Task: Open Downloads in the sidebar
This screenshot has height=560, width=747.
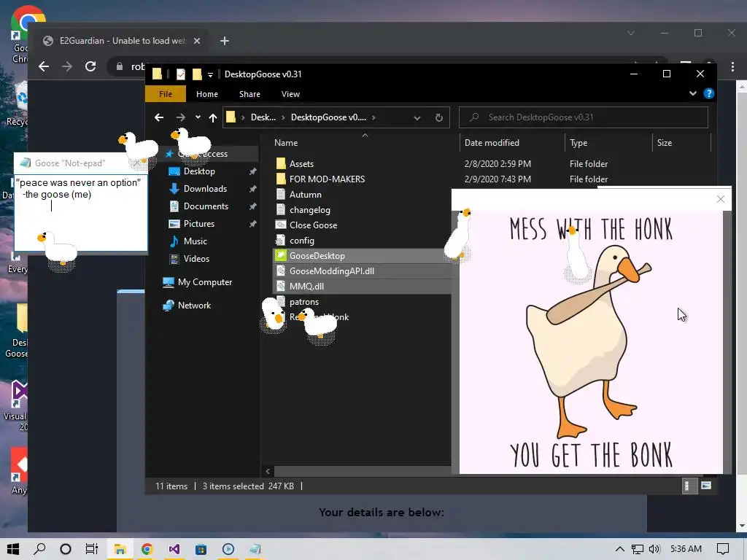Action: tap(205, 189)
